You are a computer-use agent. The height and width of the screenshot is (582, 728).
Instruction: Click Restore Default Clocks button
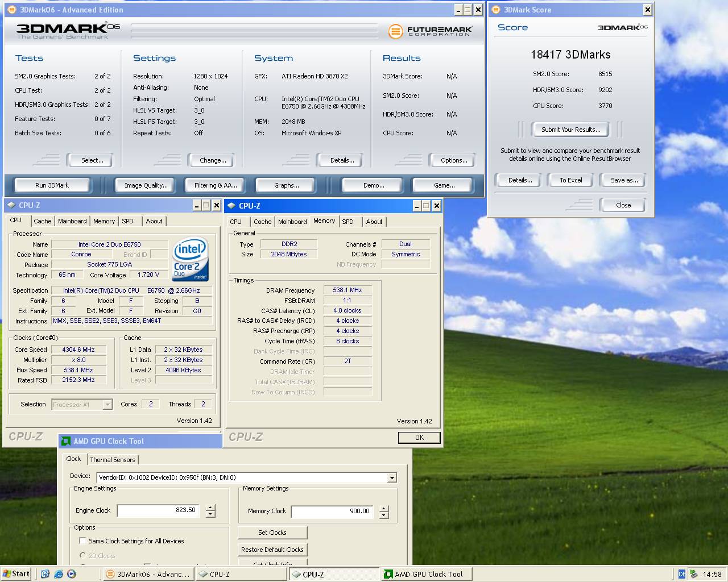[x=272, y=550]
